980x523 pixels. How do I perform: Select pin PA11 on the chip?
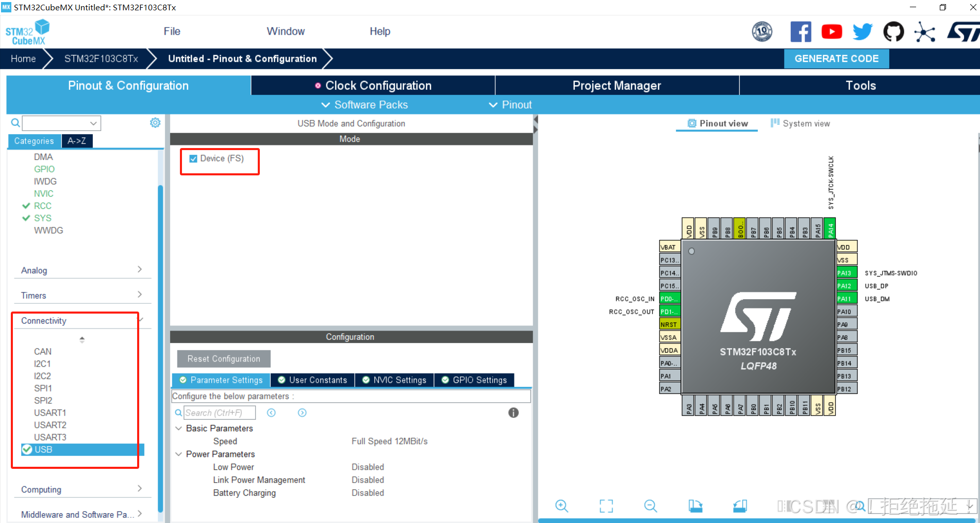coord(846,299)
